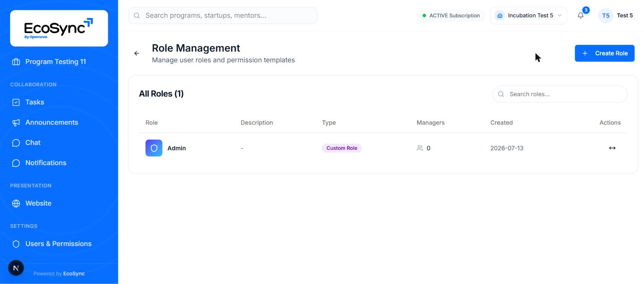Click the Incubation Test 5 building icon
Image resolution: width=644 pixels, height=284 pixels.
click(x=500, y=16)
